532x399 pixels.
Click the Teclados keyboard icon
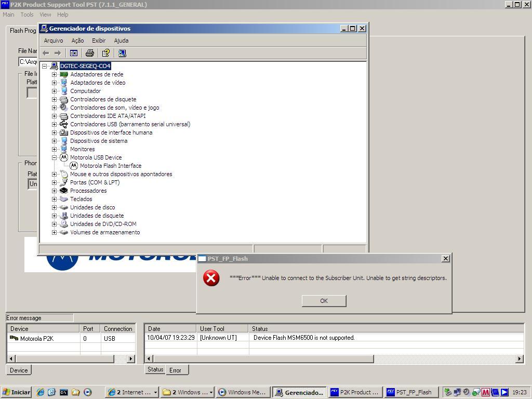64,199
